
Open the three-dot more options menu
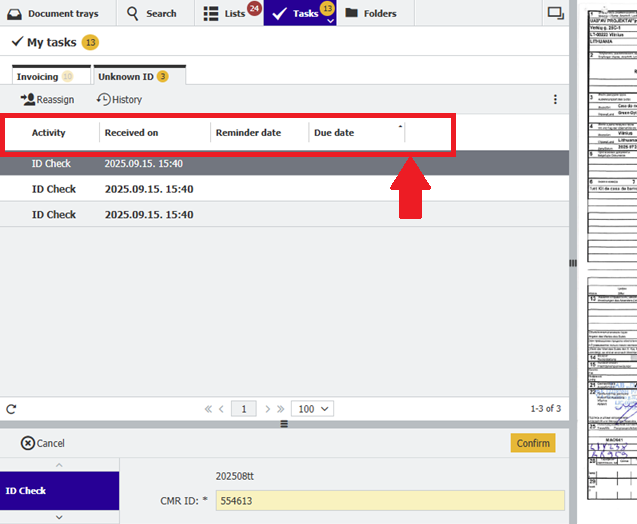[x=555, y=99]
